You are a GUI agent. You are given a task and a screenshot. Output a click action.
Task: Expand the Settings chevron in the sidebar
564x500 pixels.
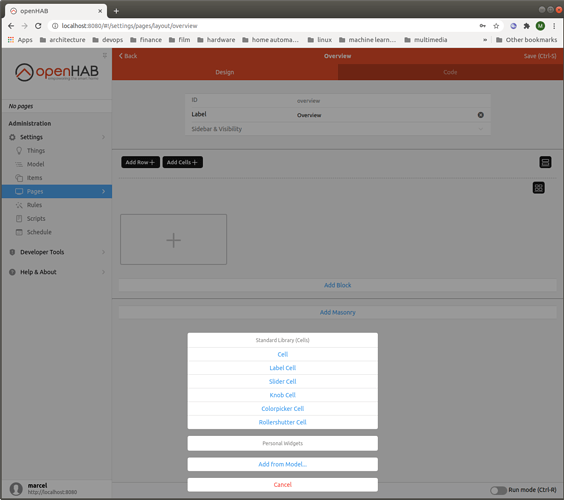click(x=103, y=137)
